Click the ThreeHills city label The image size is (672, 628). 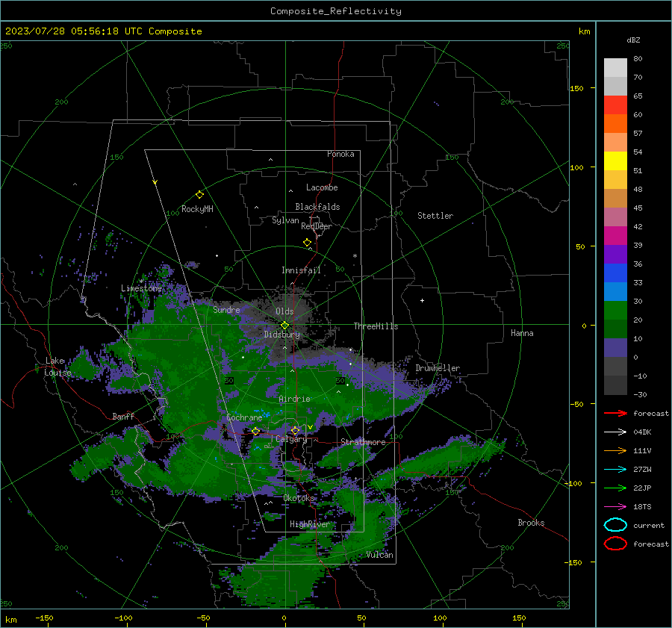pos(376,326)
